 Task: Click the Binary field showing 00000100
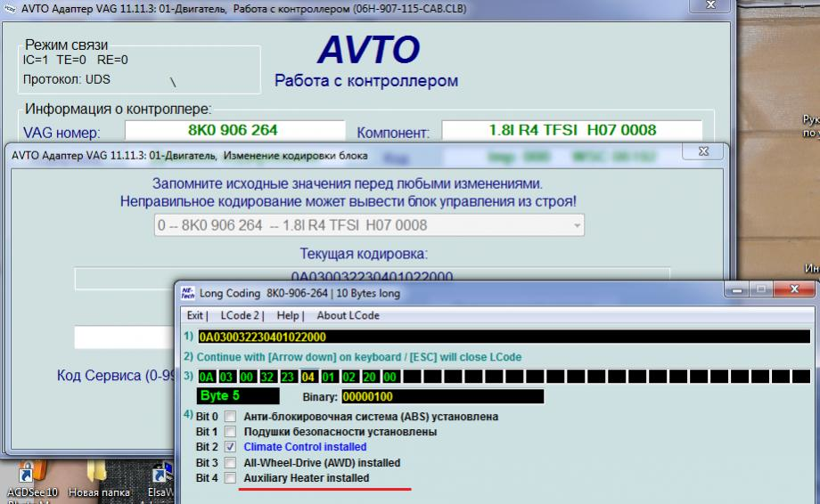(x=442, y=396)
